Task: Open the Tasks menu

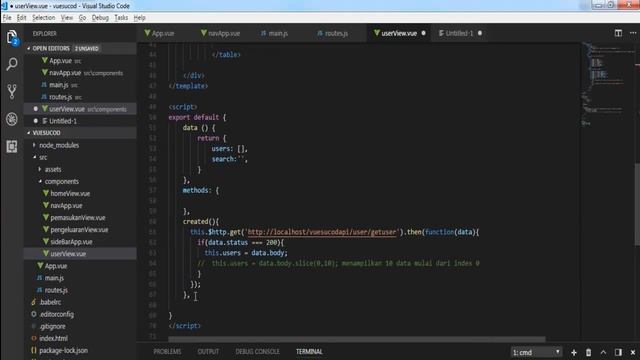Action: click(x=121, y=18)
